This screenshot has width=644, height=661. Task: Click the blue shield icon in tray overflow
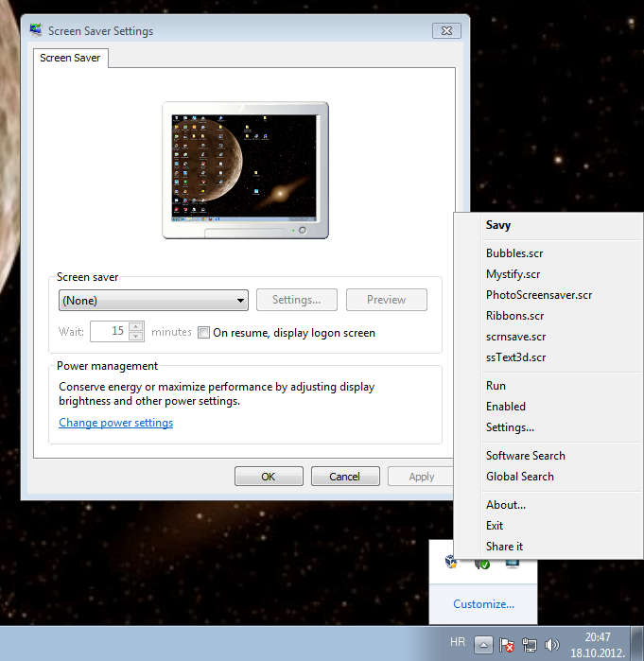tap(453, 563)
